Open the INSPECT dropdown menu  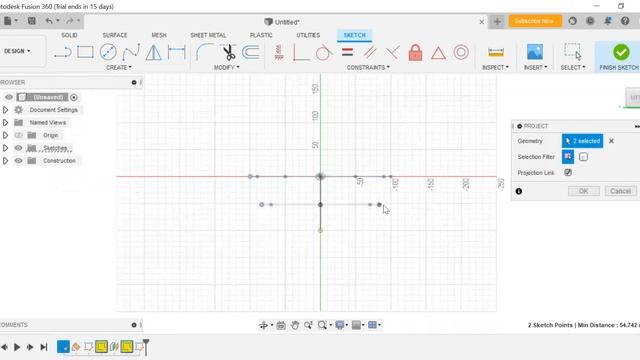496,67
